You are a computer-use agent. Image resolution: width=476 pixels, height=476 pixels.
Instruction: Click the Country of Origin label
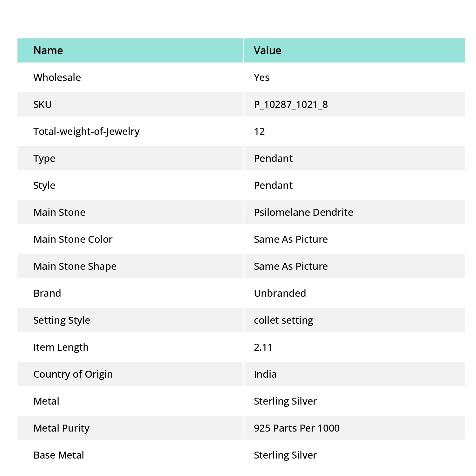click(x=73, y=374)
